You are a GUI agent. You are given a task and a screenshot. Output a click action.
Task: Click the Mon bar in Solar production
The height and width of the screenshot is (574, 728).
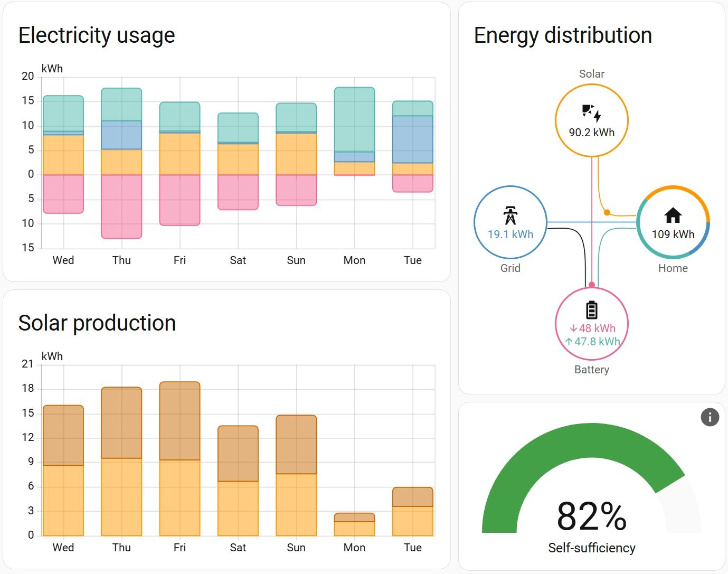(x=354, y=524)
